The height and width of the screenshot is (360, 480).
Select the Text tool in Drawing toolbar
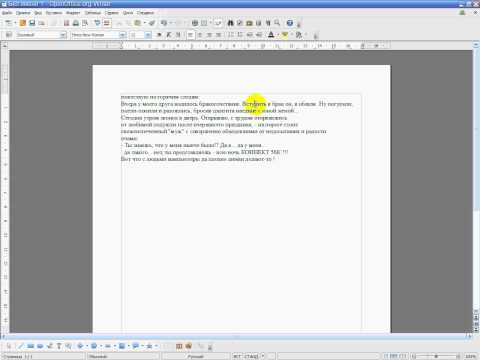pyautogui.click(x=59, y=346)
